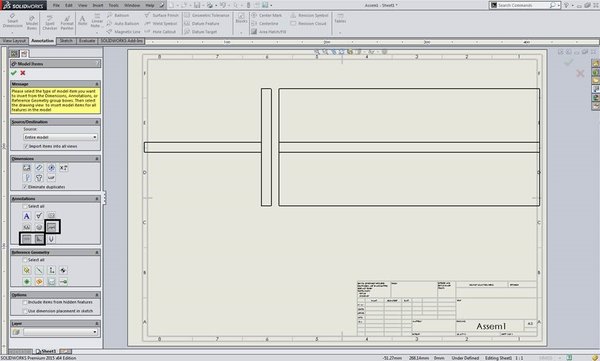Toggle Import items into all views checkbox
600x361 pixels.
pos(26,146)
